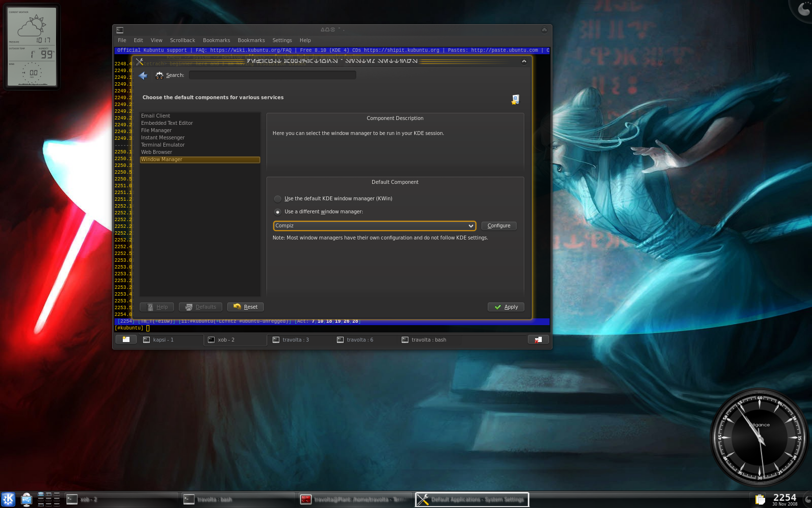Click the Defaults button
812x508 pixels.
tap(201, 307)
